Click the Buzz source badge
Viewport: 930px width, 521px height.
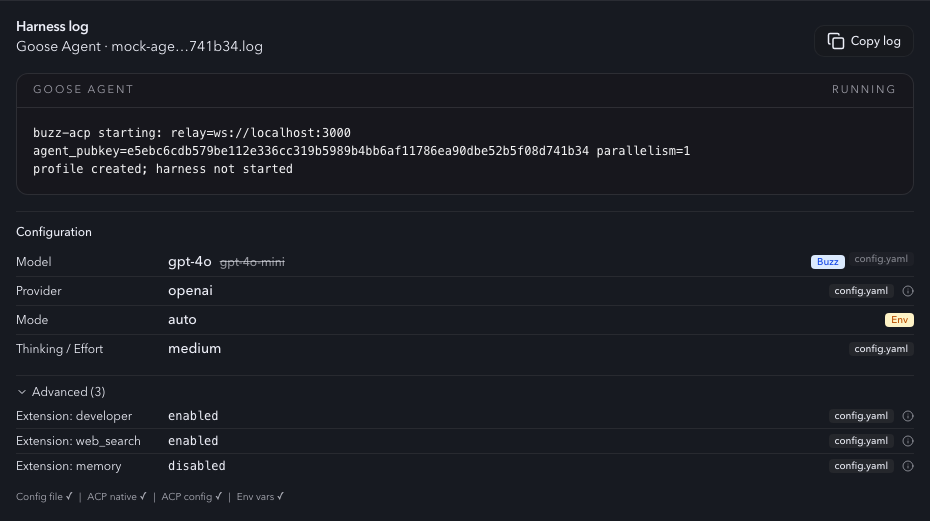[827, 262]
